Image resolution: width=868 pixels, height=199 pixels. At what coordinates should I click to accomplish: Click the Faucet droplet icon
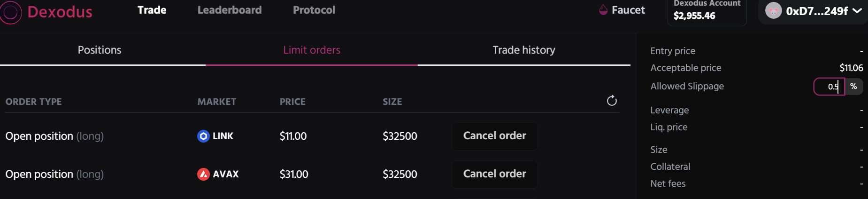pos(603,10)
